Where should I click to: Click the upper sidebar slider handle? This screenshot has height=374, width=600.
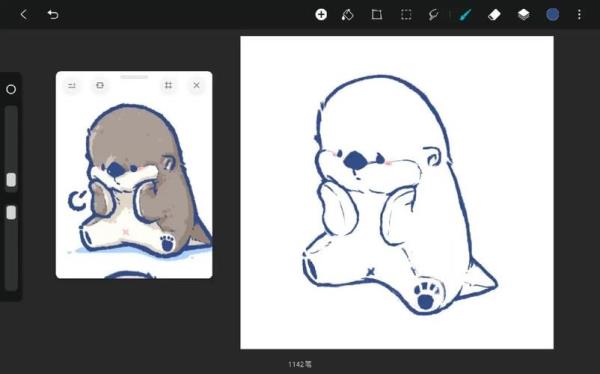tap(11, 180)
